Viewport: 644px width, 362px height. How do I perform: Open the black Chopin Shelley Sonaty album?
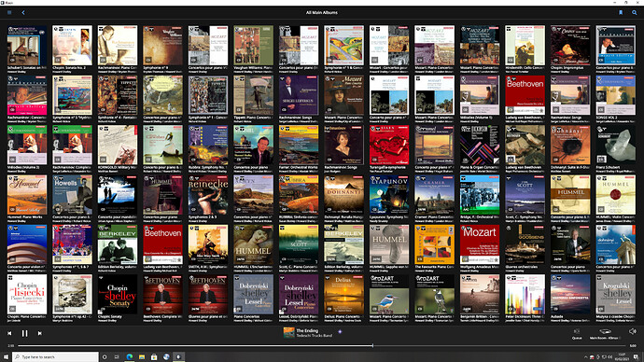[118, 295]
